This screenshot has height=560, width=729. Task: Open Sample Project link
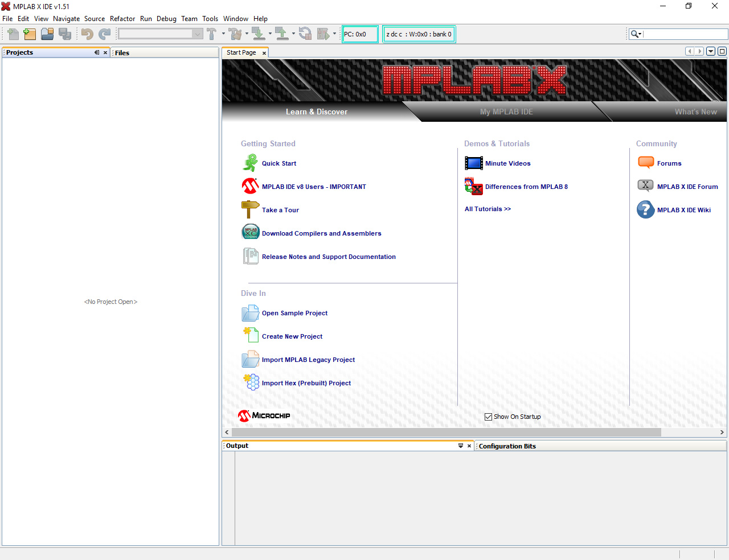(x=294, y=313)
